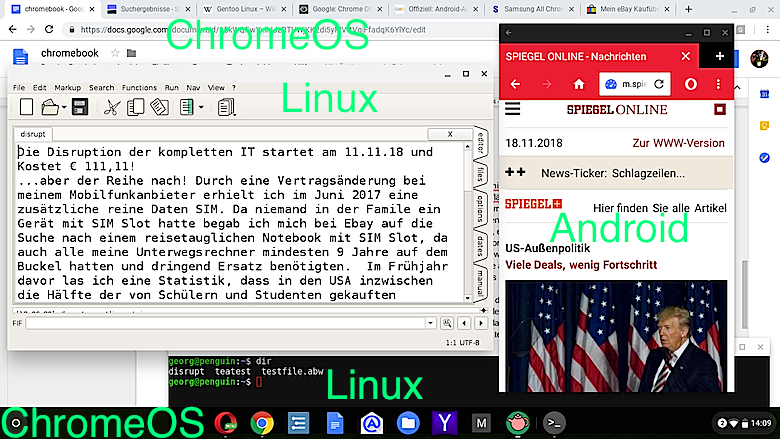Create a new file in the Linux editor

(26, 107)
